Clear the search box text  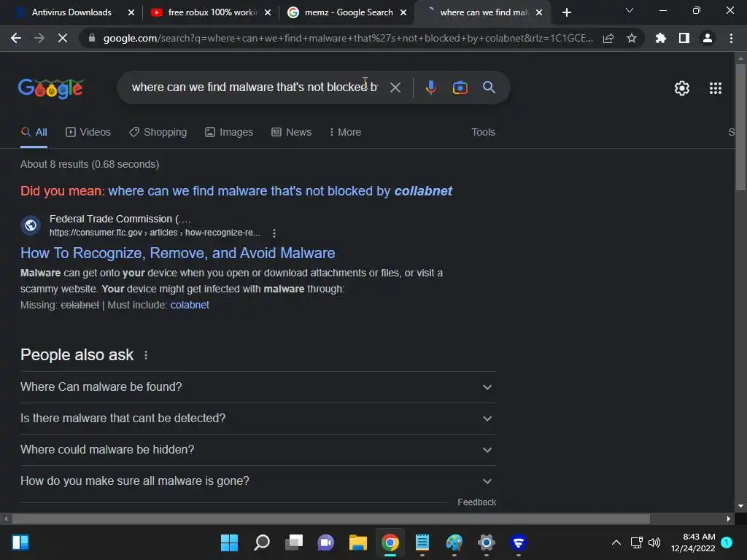tap(395, 87)
